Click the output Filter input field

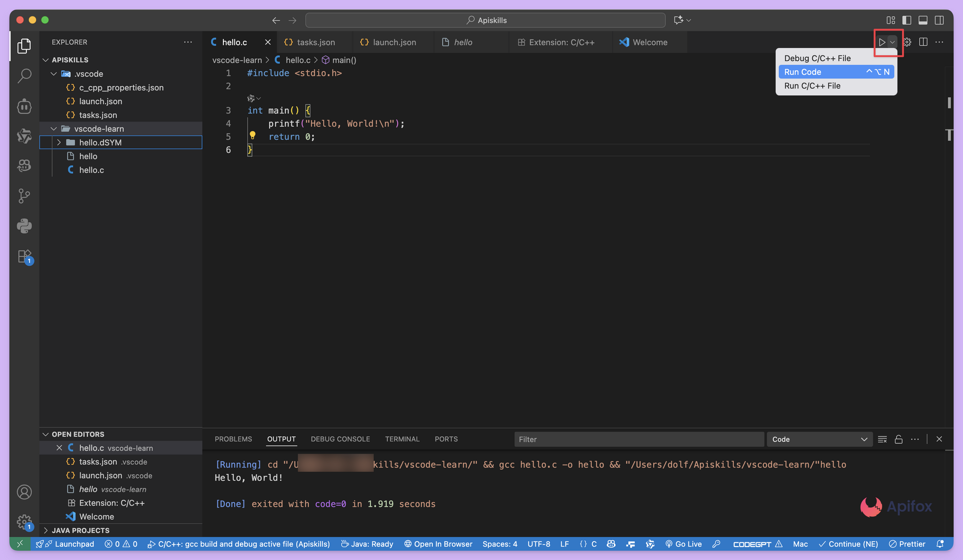click(638, 439)
